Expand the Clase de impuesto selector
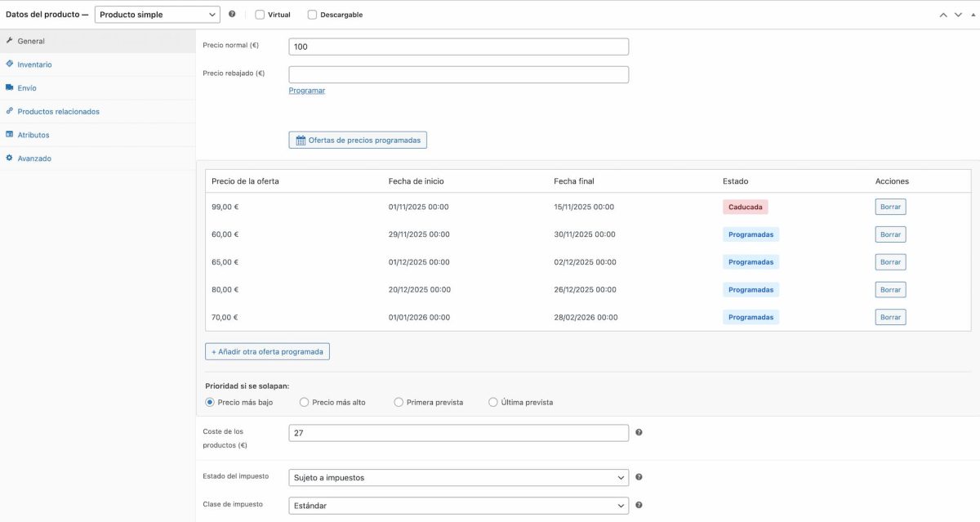The image size is (980, 522). tap(457, 505)
